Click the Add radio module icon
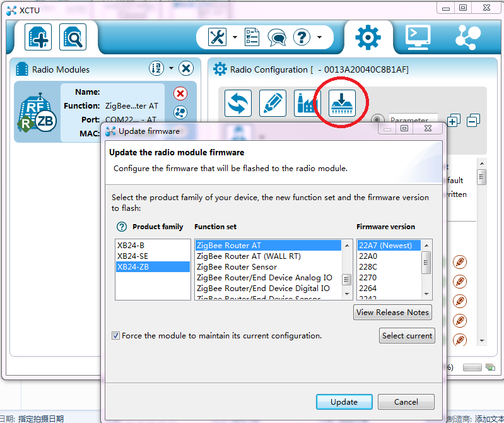 (x=38, y=37)
